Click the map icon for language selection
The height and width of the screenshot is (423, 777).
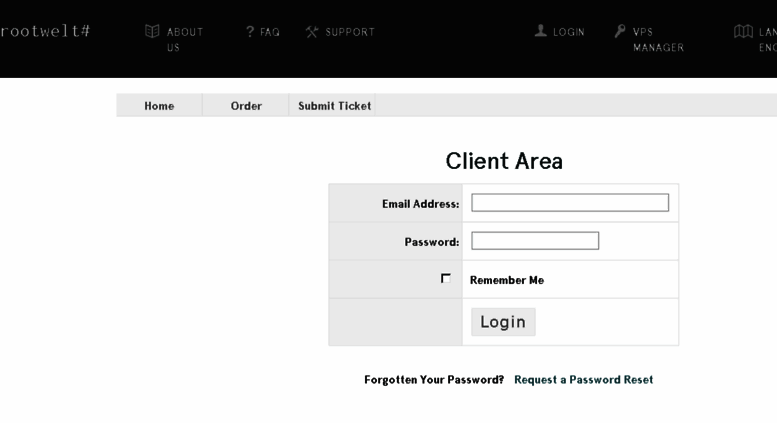tap(743, 31)
